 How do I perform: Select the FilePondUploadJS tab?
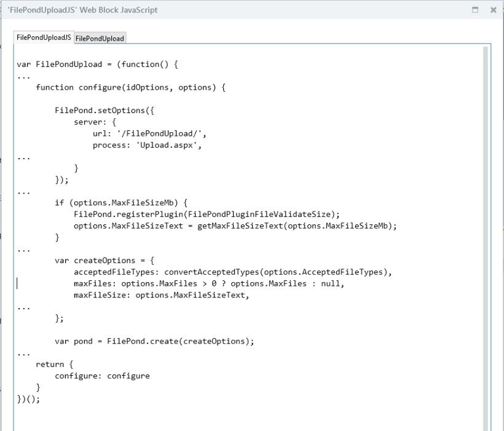(x=43, y=38)
